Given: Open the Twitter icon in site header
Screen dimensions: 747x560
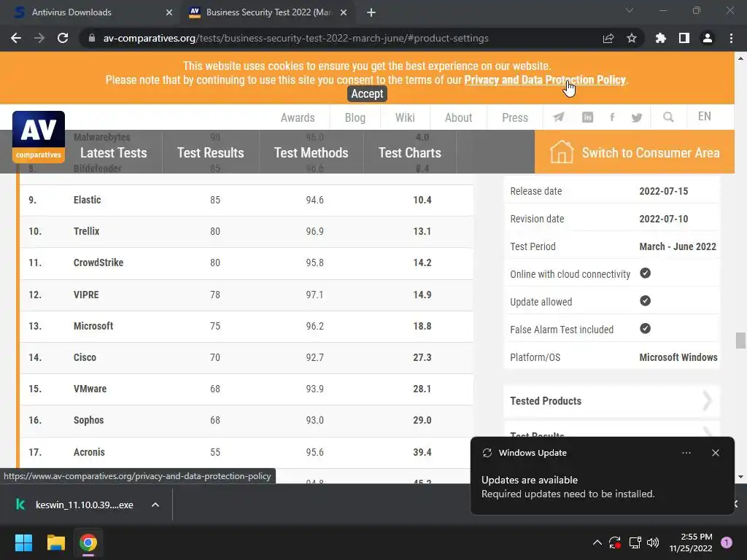Looking at the screenshot, I should click(636, 117).
